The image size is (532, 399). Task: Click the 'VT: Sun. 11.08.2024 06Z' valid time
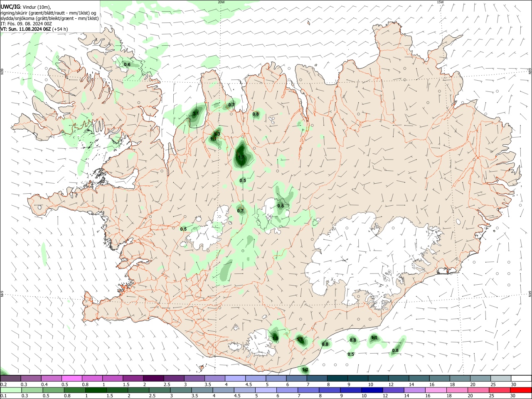[x=26, y=29]
